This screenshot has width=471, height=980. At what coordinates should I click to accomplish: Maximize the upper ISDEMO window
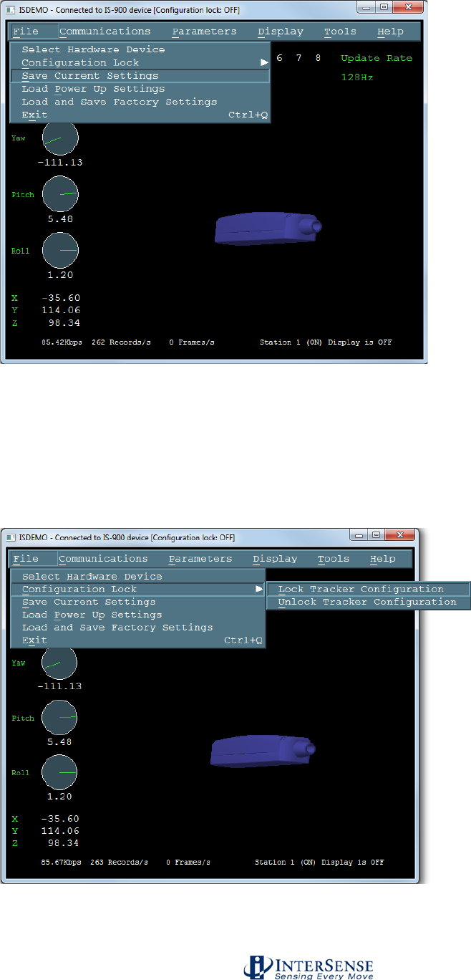pyautogui.click(x=383, y=6)
